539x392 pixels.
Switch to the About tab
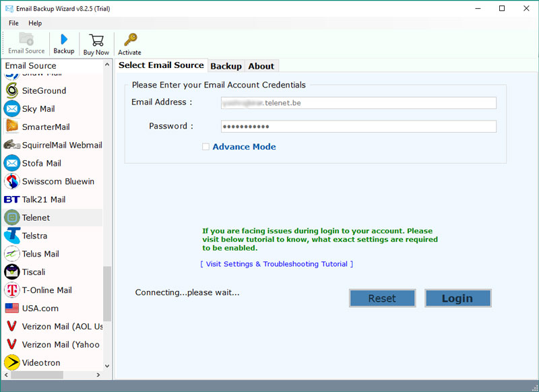pos(261,66)
